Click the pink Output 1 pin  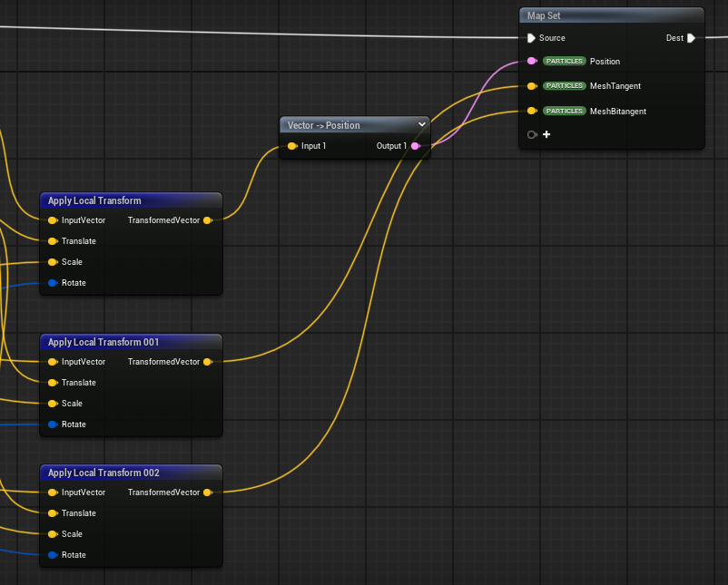(x=415, y=146)
